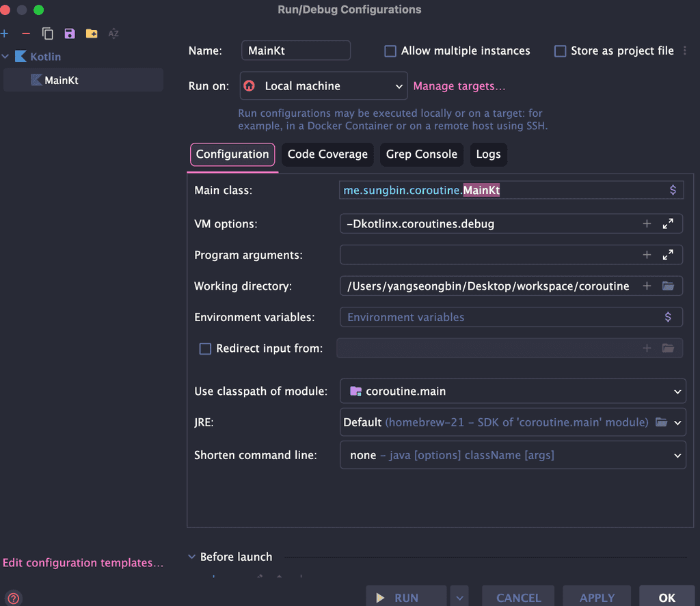This screenshot has height=606, width=700.
Task: Expand the VM options field editor
Action: [x=668, y=223]
